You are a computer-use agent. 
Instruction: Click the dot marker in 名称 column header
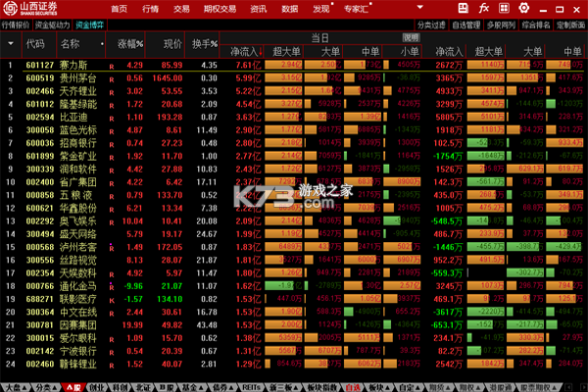click(102, 44)
